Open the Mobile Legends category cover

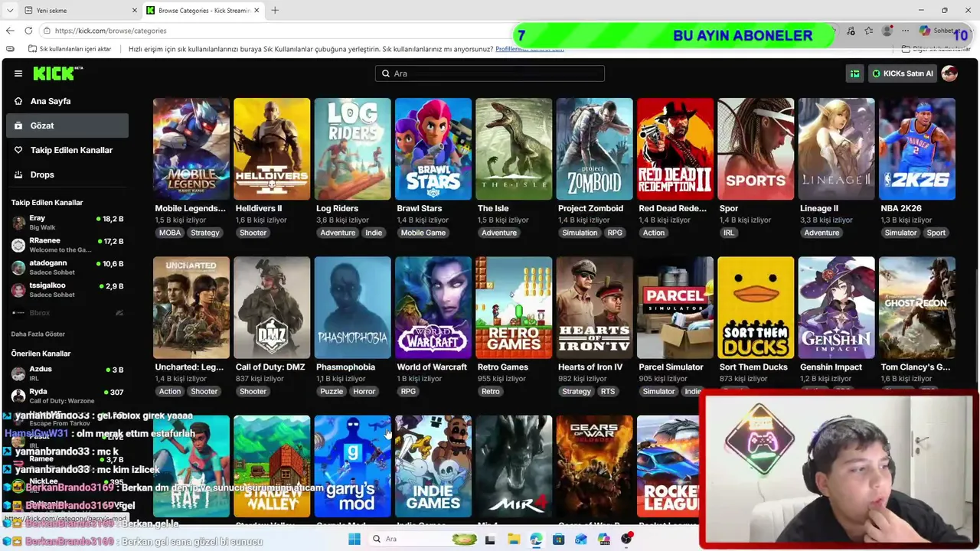click(x=191, y=148)
